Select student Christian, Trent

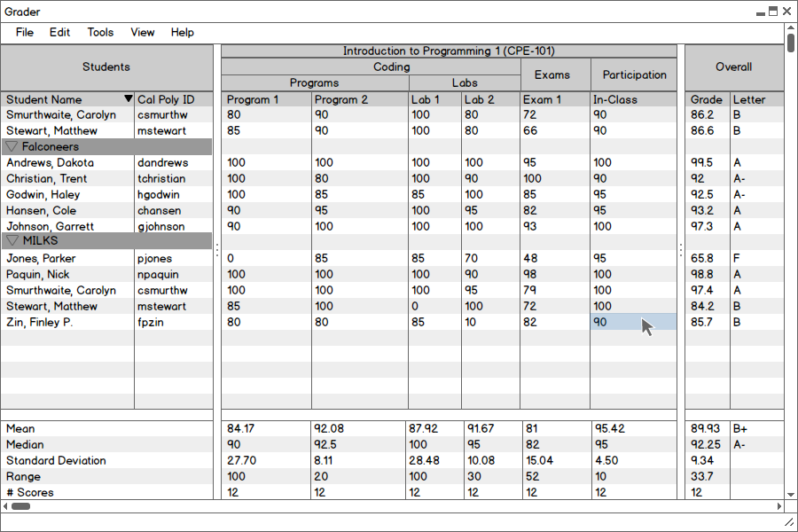coord(46,179)
